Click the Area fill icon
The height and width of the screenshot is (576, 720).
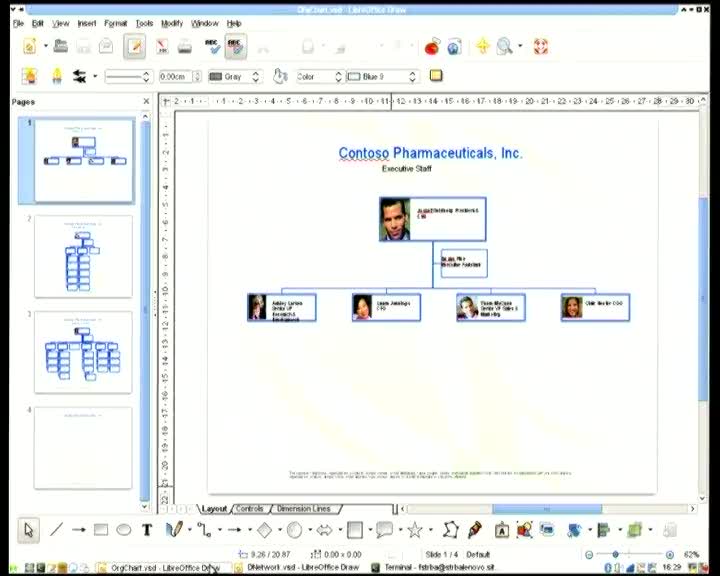(x=280, y=76)
